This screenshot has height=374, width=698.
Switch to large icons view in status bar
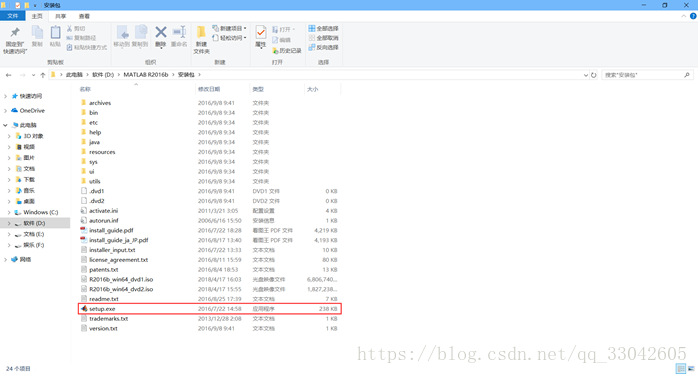pyautogui.click(x=690, y=368)
